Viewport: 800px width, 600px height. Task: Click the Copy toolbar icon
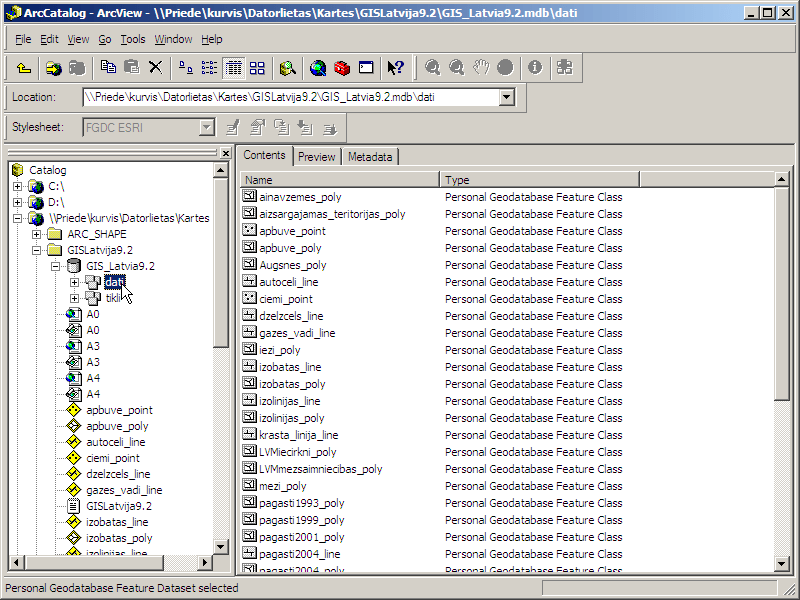108,67
